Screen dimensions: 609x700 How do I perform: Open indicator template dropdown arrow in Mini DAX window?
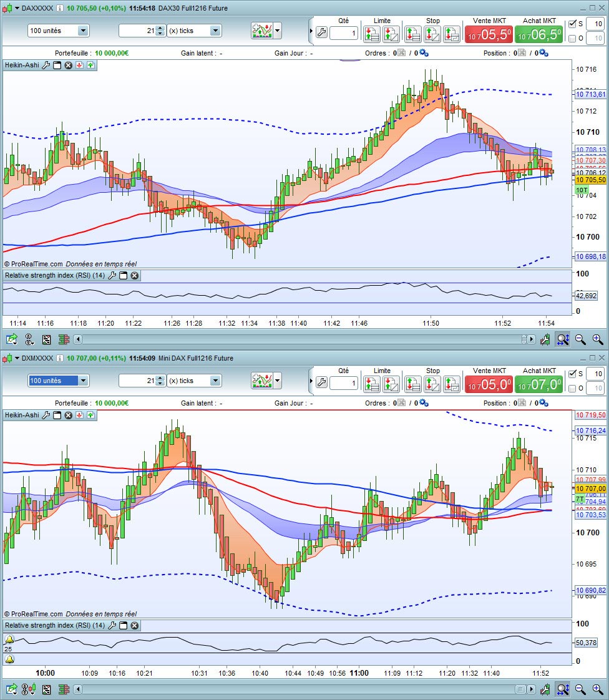[278, 381]
